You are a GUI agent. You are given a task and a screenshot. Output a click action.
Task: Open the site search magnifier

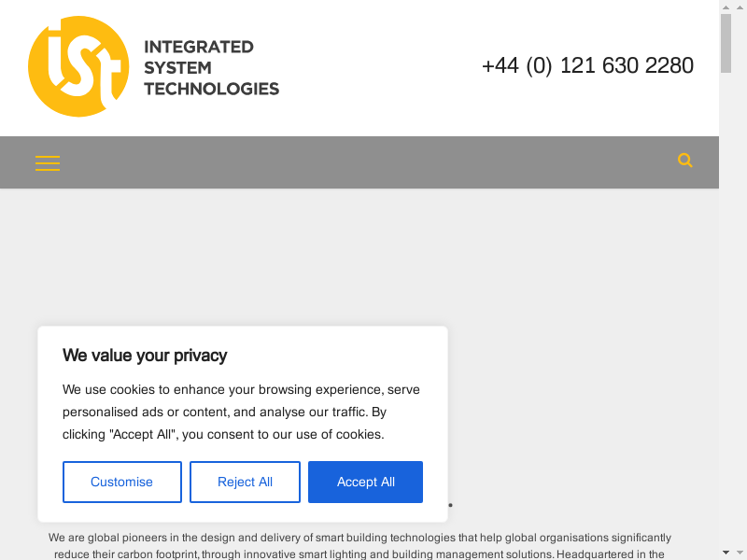click(685, 161)
